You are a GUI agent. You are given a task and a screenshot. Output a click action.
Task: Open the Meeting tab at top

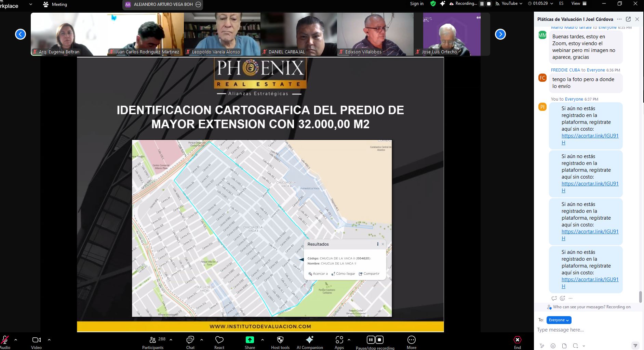pyautogui.click(x=55, y=4)
